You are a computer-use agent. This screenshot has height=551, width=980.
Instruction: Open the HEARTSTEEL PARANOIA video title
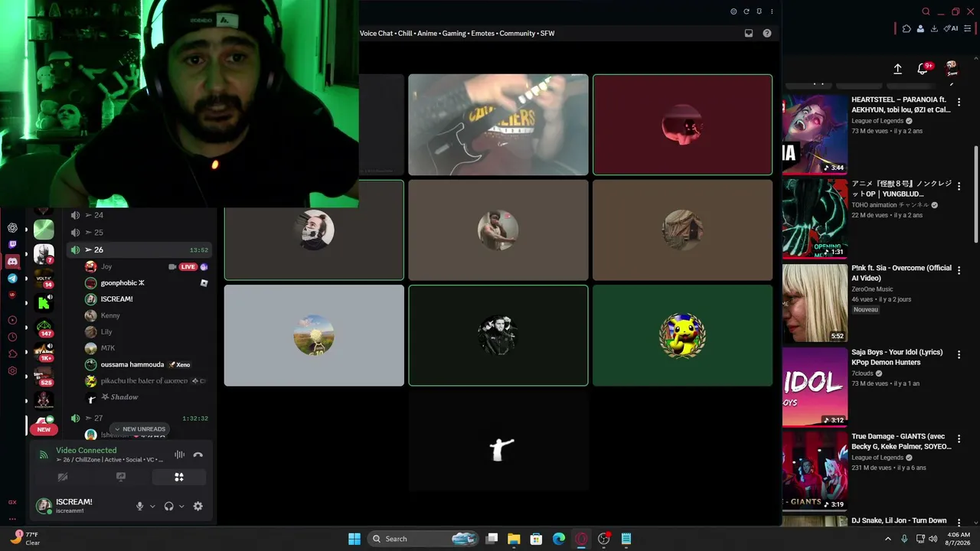[900, 104]
